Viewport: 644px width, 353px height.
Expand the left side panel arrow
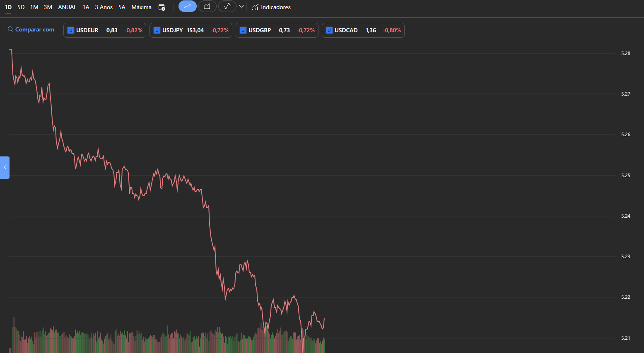pos(5,167)
